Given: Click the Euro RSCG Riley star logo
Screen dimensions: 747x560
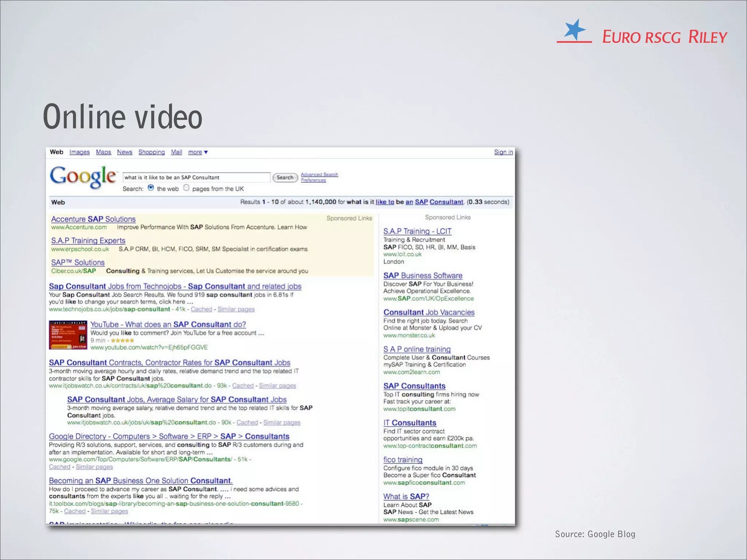Looking at the screenshot, I should pos(574,30).
